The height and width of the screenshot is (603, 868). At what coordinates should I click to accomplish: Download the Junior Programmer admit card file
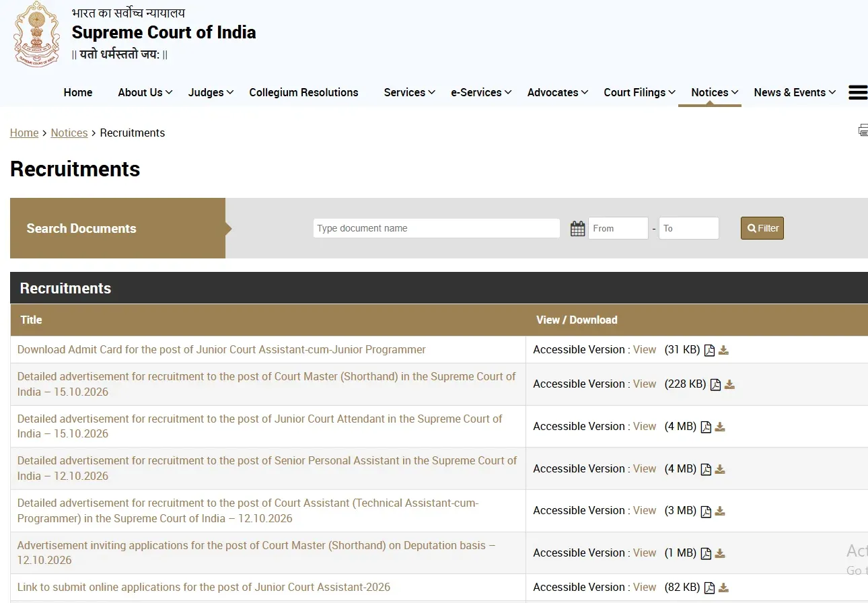(723, 350)
